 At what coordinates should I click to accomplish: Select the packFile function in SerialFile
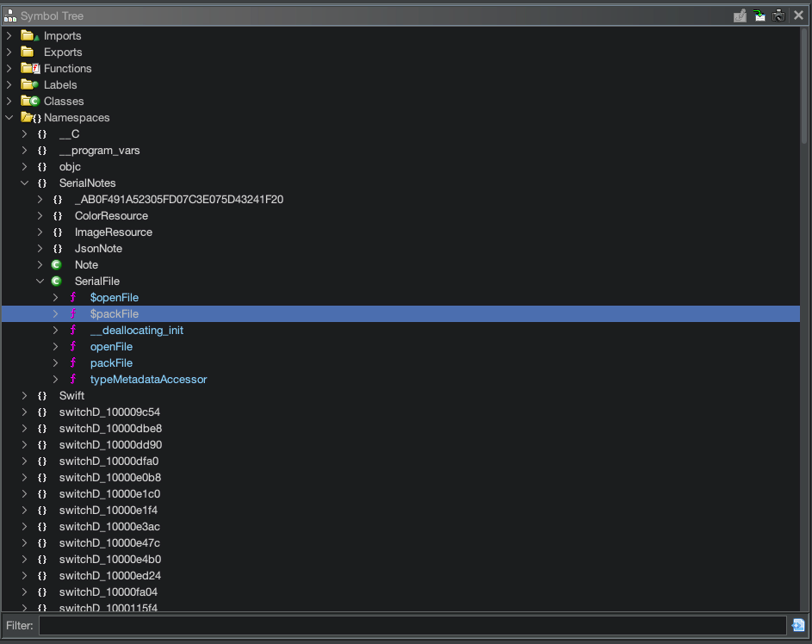(x=111, y=363)
